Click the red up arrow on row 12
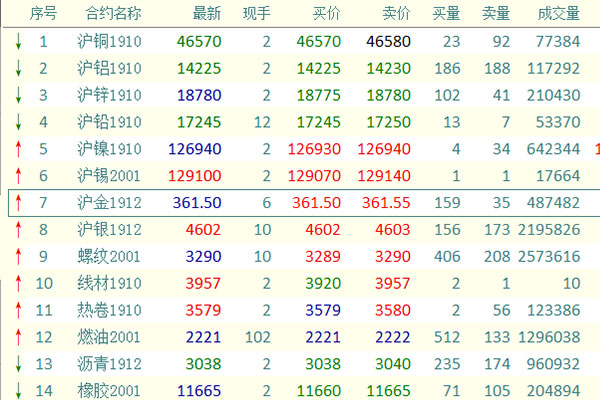 click(18, 337)
